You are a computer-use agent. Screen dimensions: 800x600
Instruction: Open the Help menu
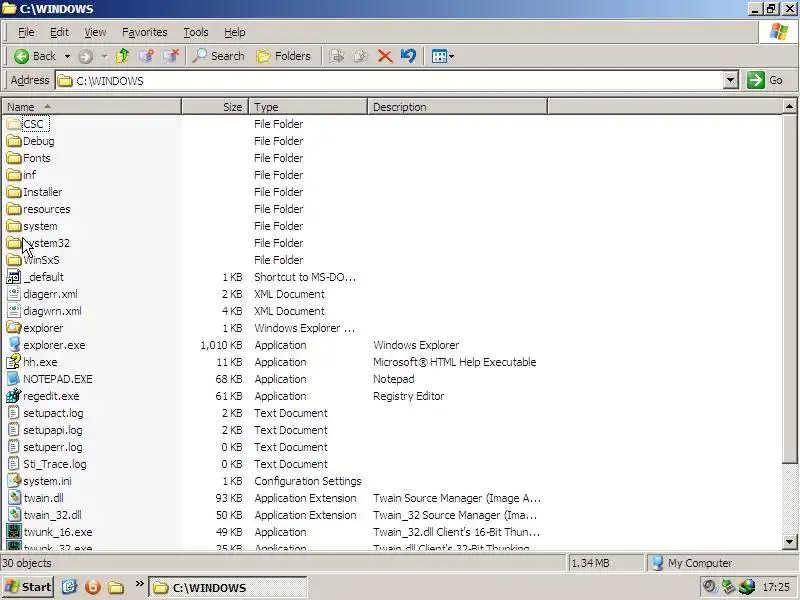[235, 32]
